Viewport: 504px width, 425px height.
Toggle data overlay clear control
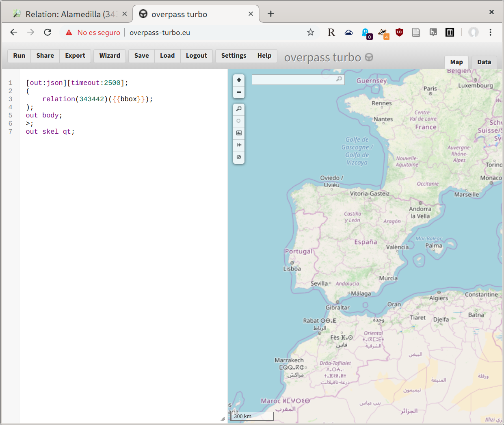coord(239,157)
